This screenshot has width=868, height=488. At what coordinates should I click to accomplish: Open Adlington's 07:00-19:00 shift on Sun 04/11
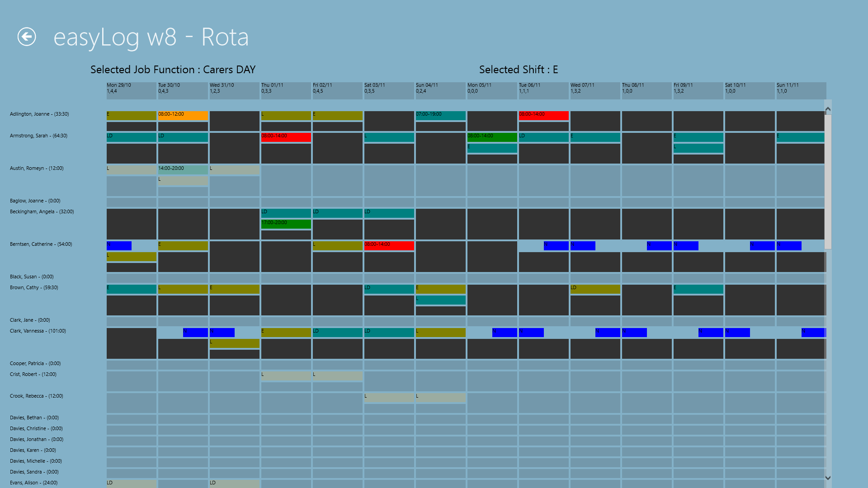(x=440, y=115)
